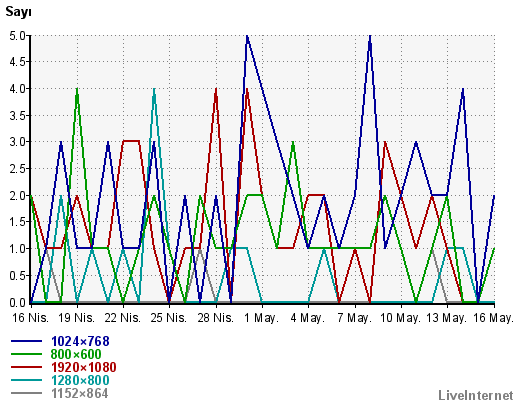Screen dimensions: 520x405
Task: Click the teal line peak at 24 Nis
Action: pyautogui.click(x=154, y=89)
